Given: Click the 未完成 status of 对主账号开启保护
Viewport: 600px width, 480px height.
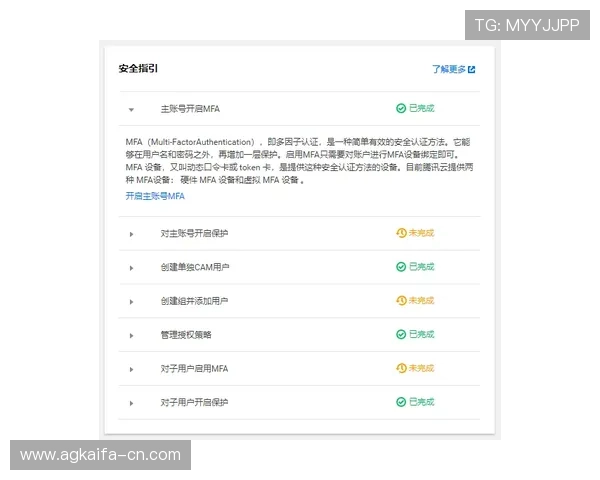Looking at the screenshot, I should [x=422, y=233].
